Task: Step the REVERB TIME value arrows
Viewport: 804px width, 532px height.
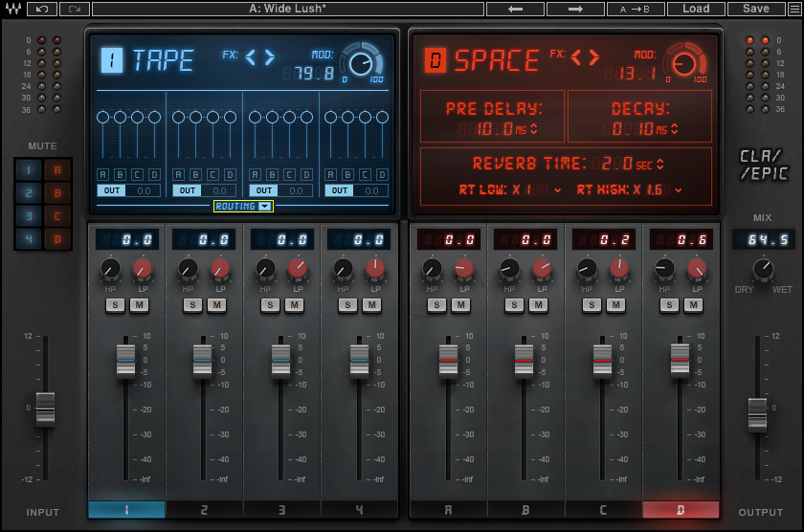Action: pyautogui.click(x=659, y=164)
